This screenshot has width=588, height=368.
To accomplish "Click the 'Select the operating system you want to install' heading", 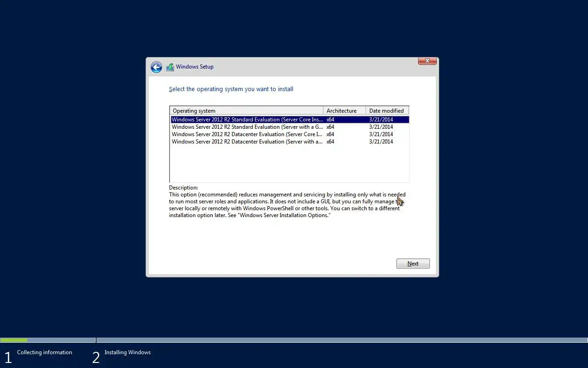I will (231, 89).
